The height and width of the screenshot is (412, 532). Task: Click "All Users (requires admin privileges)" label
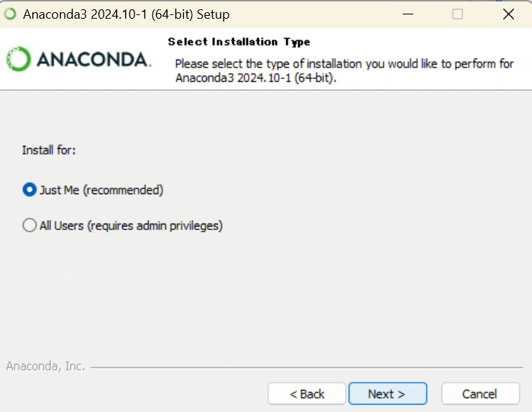tap(131, 226)
